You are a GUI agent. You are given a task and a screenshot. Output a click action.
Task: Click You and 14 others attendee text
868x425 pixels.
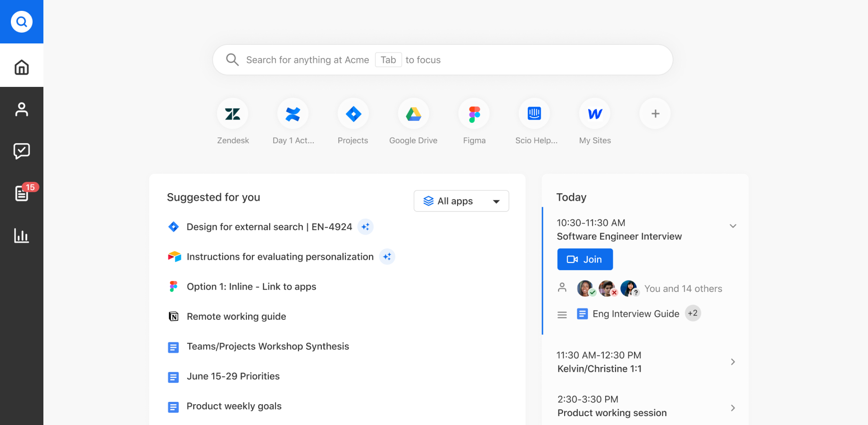pyautogui.click(x=684, y=289)
